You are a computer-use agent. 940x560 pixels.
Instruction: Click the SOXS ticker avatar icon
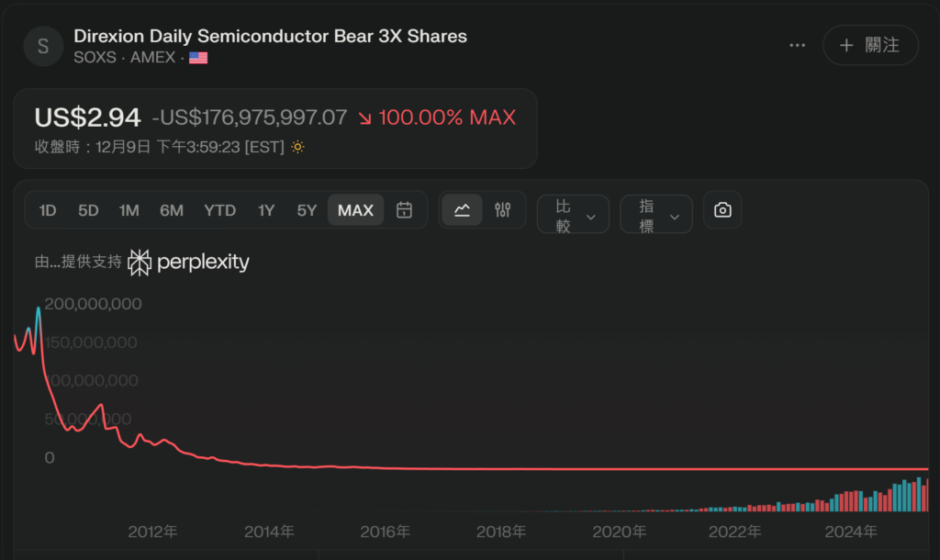click(x=43, y=46)
